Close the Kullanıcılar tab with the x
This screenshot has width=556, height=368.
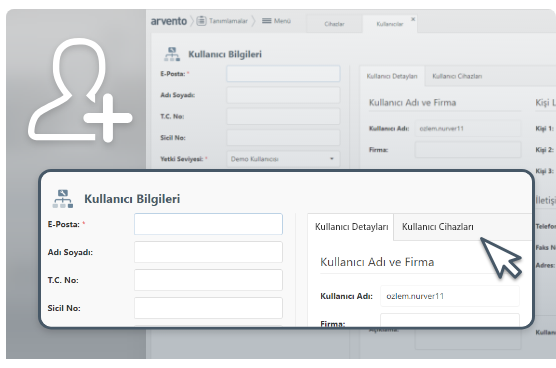[x=413, y=19]
